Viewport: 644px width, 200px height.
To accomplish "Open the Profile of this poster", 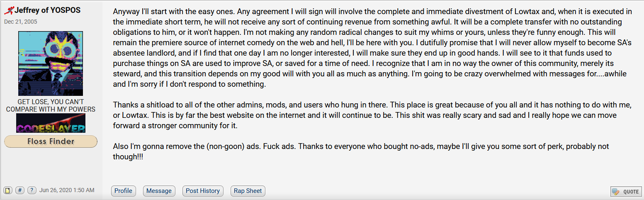I will (123, 191).
